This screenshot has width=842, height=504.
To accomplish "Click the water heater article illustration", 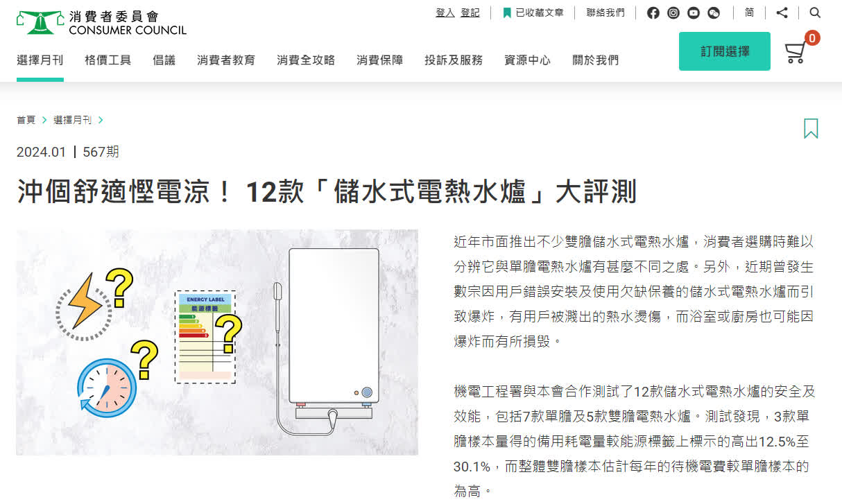I will [x=217, y=342].
